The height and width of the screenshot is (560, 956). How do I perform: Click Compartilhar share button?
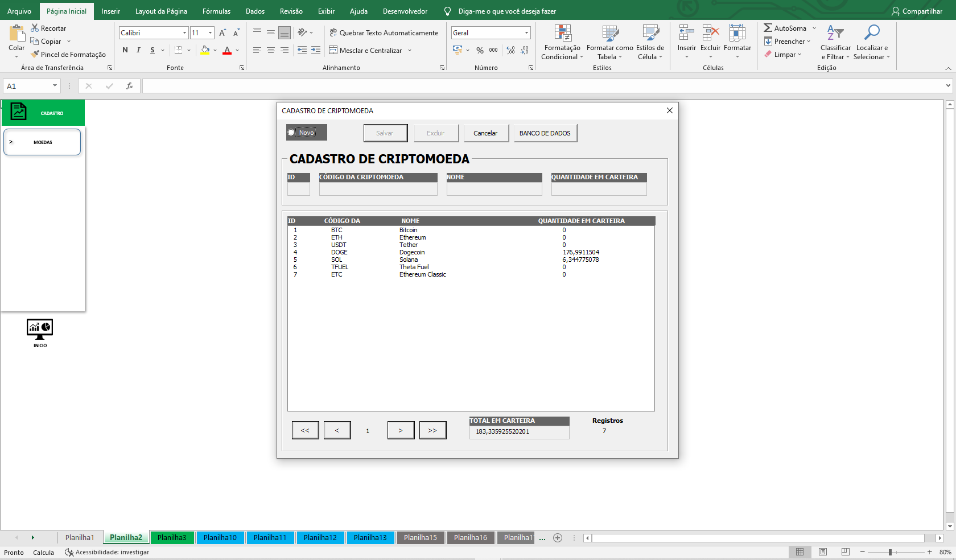917,11
